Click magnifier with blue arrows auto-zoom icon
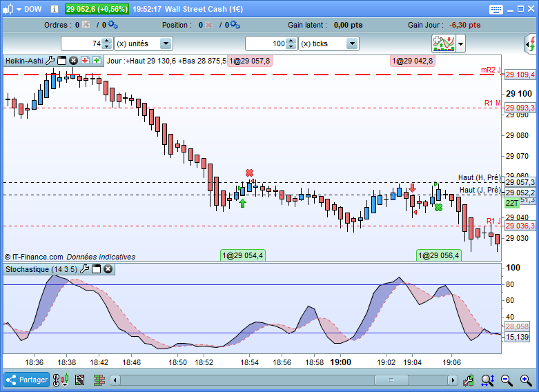Screen dimensions: 539x392 click(x=488, y=380)
